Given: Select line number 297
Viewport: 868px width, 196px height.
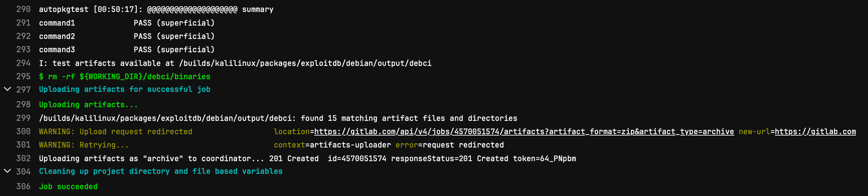Looking at the screenshot, I should pyautogui.click(x=23, y=89).
